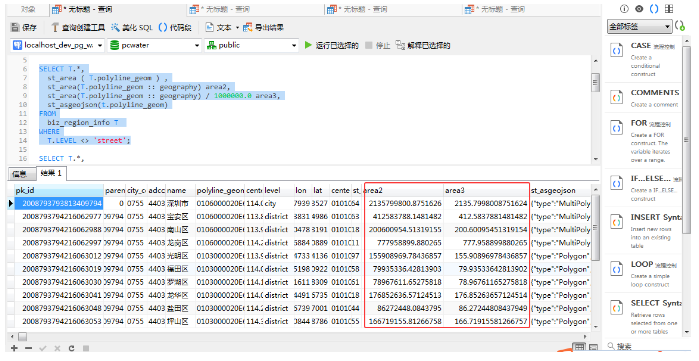Click the pk_id column header
The image size is (699, 361).
click(59, 190)
